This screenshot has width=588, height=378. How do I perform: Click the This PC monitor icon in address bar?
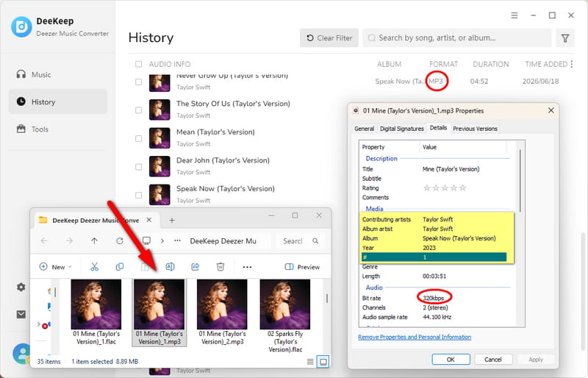(146, 240)
